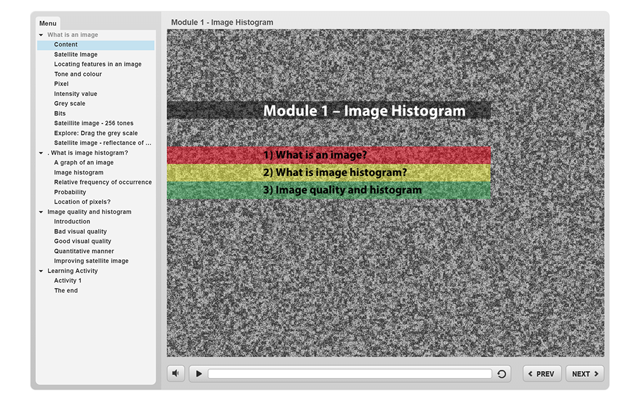Collapse the 'What is an image' section
The image size is (640, 400).
[41, 35]
